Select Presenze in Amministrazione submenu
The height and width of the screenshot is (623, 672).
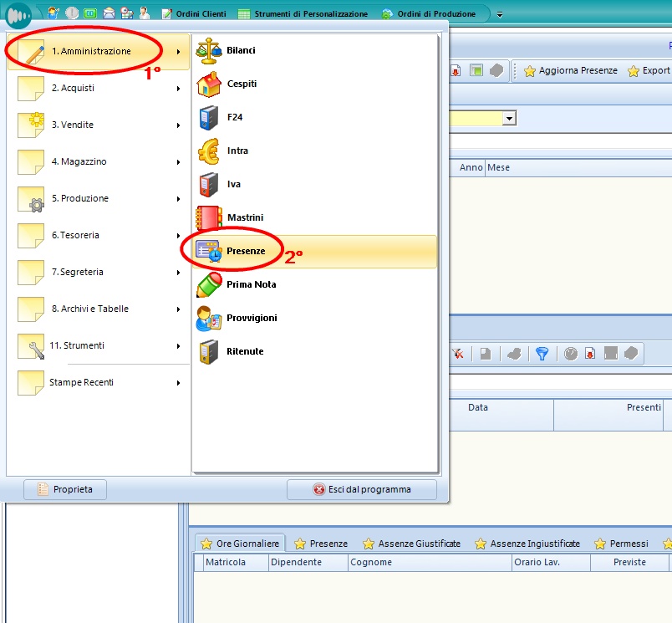coord(245,251)
